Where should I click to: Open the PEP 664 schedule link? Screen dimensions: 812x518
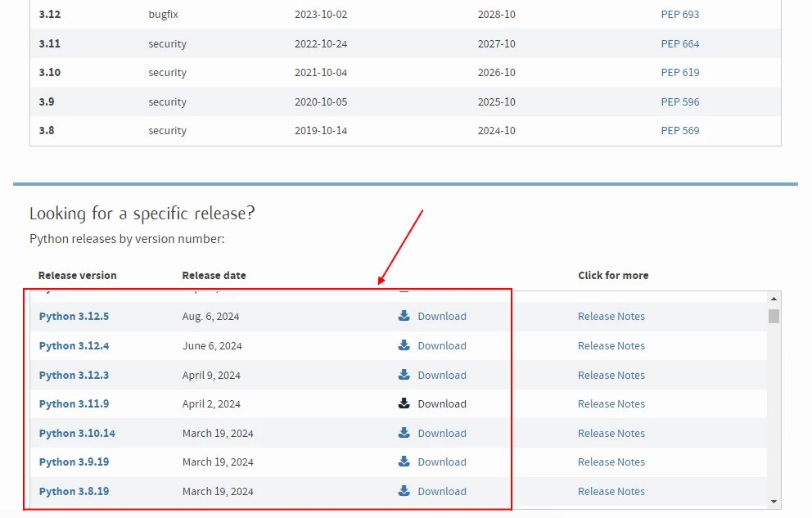tap(680, 44)
